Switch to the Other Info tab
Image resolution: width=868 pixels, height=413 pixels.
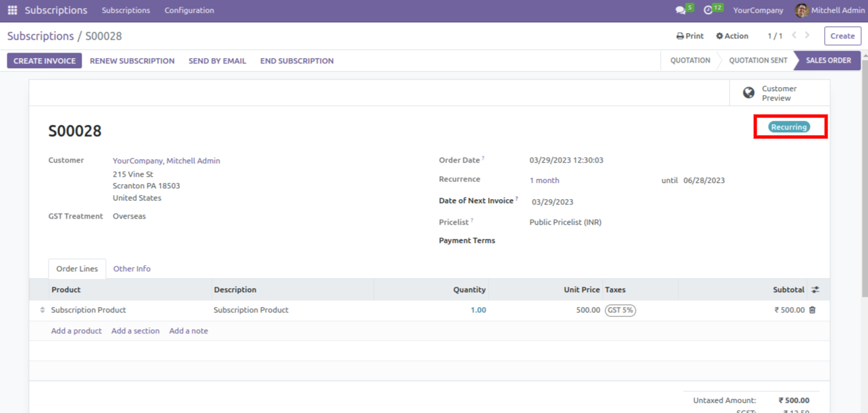[132, 269]
